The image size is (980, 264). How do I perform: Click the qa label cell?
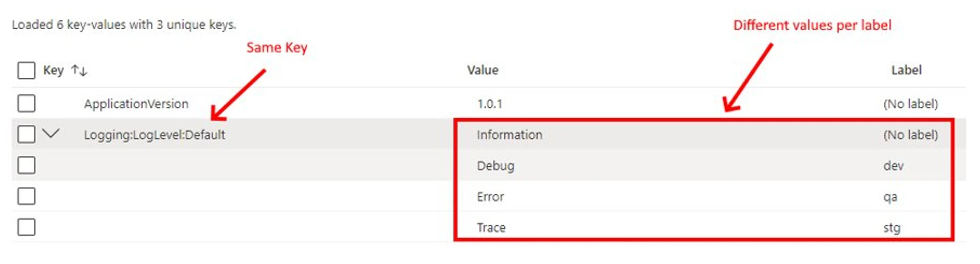890,197
